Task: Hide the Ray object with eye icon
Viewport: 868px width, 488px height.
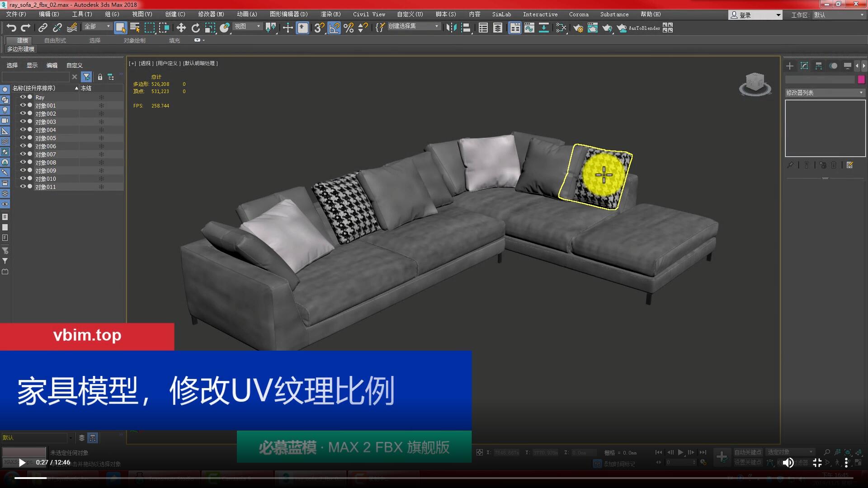Action: point(23,97)
